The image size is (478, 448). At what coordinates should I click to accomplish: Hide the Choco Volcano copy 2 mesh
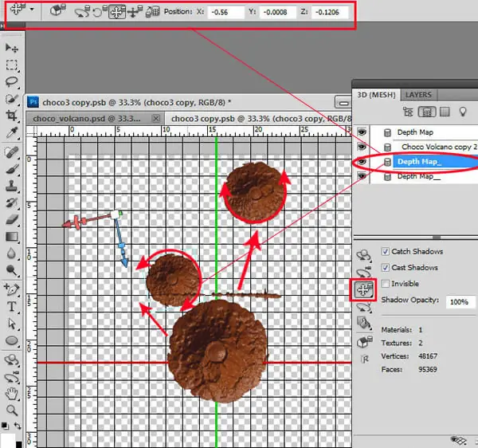pyautogui.click(x=362, y=147)
